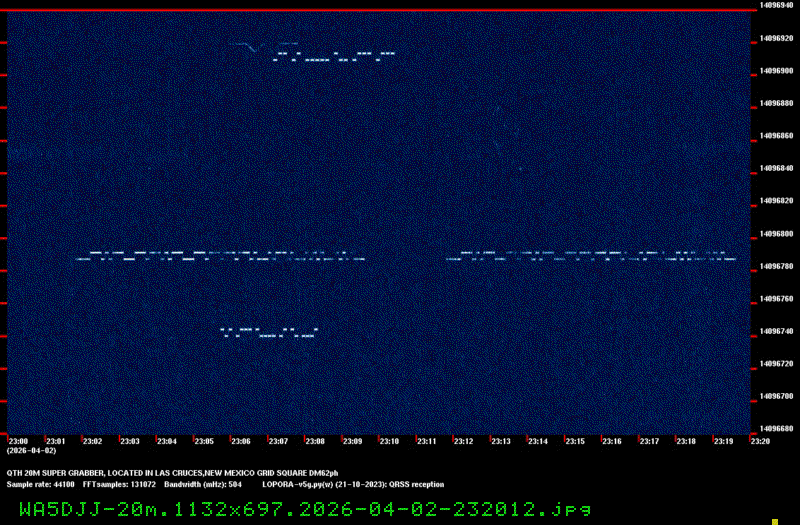This screenshot has height=525, width=800.
Task: Click the 23:08 time marker
Action: pyautogui.click(x=315, y=441)
